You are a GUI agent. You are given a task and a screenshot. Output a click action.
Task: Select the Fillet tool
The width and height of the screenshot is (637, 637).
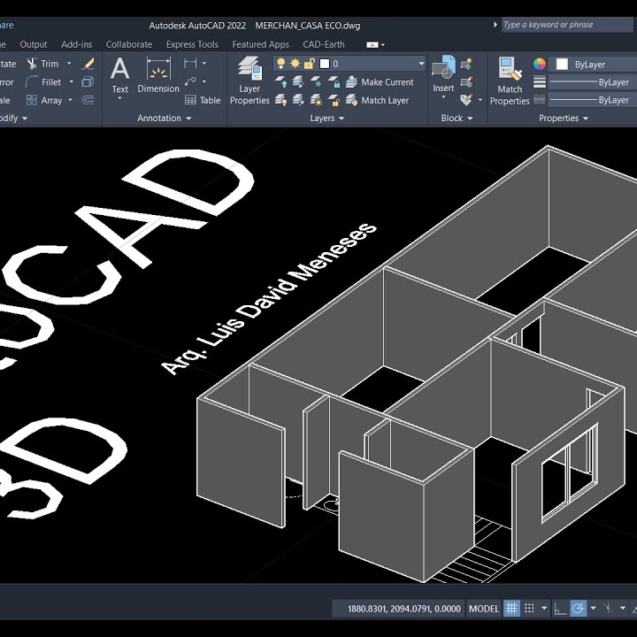pos(43,82)
